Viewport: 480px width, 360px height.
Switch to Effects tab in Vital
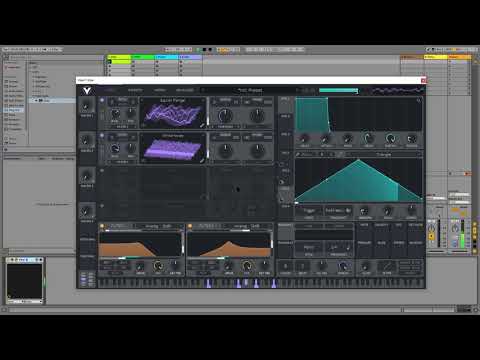[x=135, y=90]
